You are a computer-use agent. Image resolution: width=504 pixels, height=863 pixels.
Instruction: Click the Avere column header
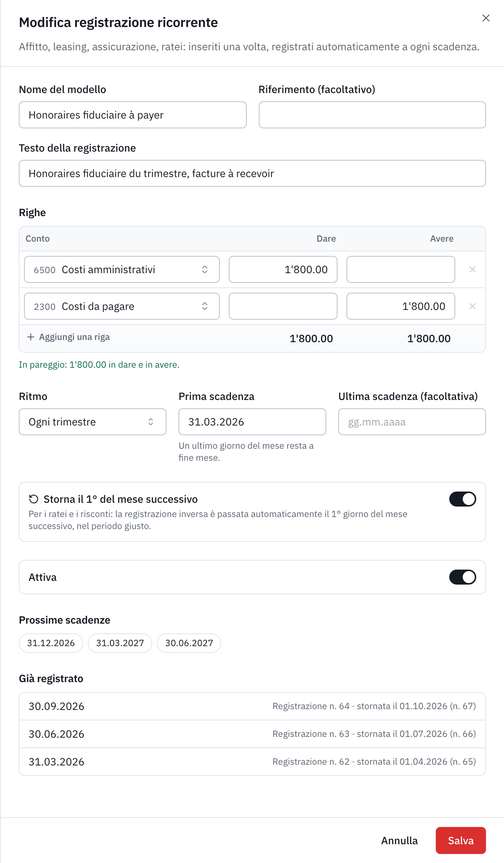click(442, 239)
